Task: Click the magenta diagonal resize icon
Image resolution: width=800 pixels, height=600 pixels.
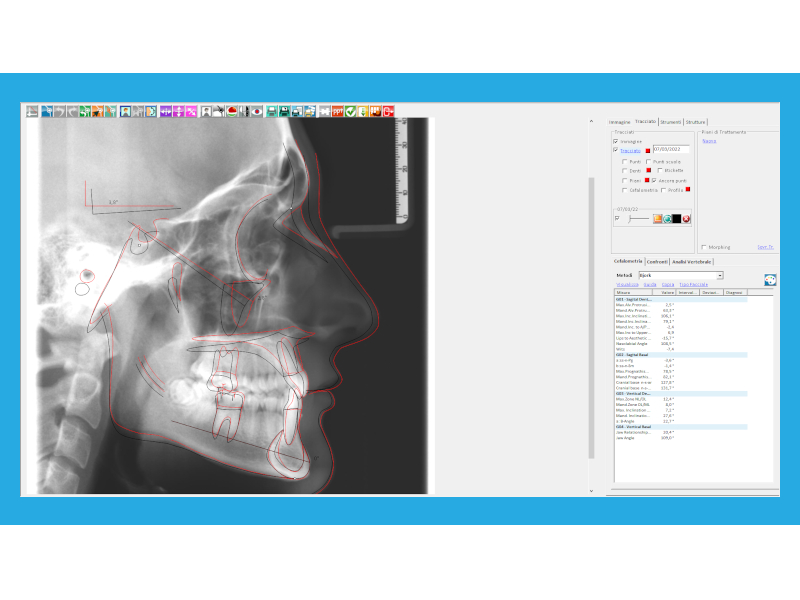Action: pos(191,111)
